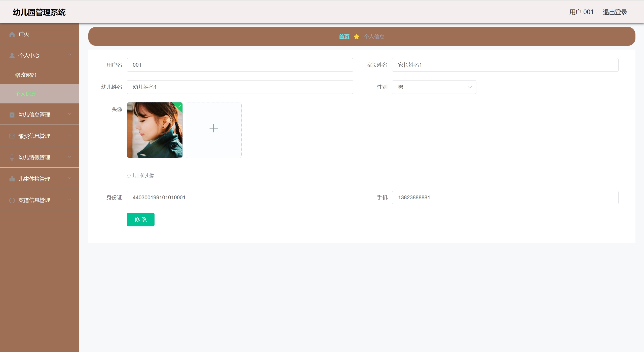Click the bar chart icon beside 儿童体检管理
The width and height of the screenshot is (644, 352).
click(12, 179)
